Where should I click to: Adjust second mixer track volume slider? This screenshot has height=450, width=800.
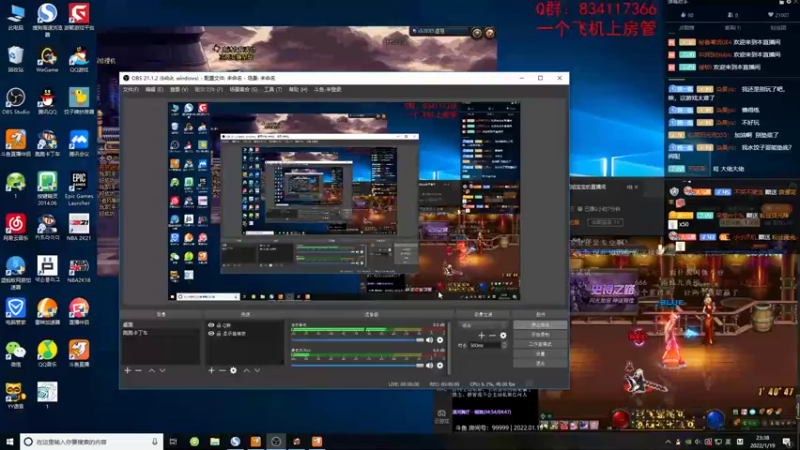357,365
